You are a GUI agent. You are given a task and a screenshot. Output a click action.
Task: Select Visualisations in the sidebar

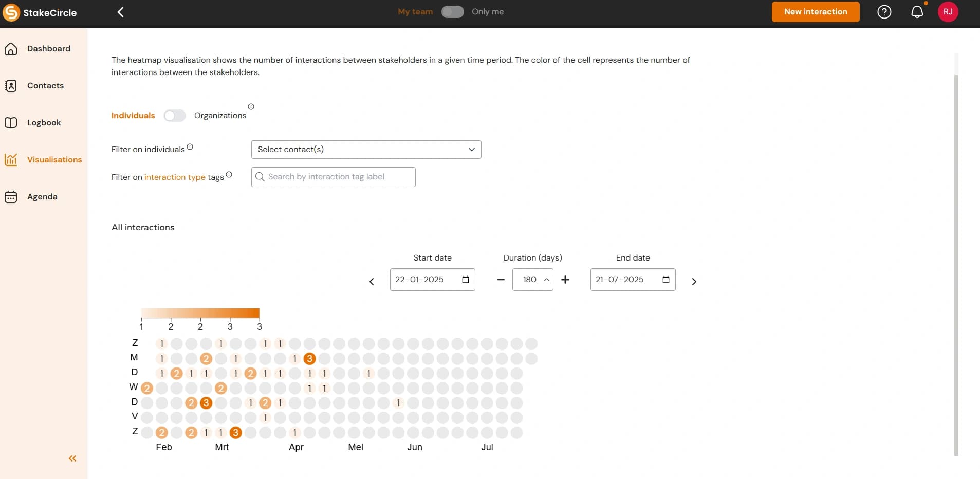pos(54,159)
